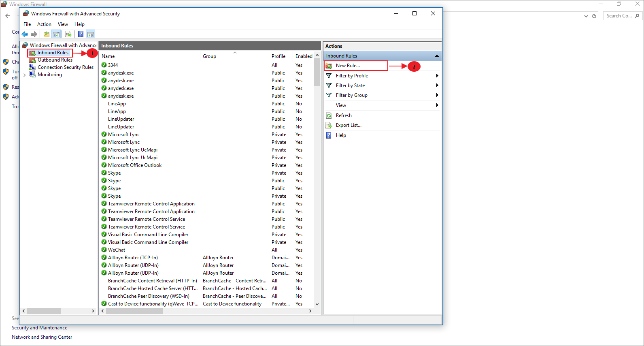Click Refresh in the Actions pane
This screenshot has height=346, width=644.
point(344,115)
